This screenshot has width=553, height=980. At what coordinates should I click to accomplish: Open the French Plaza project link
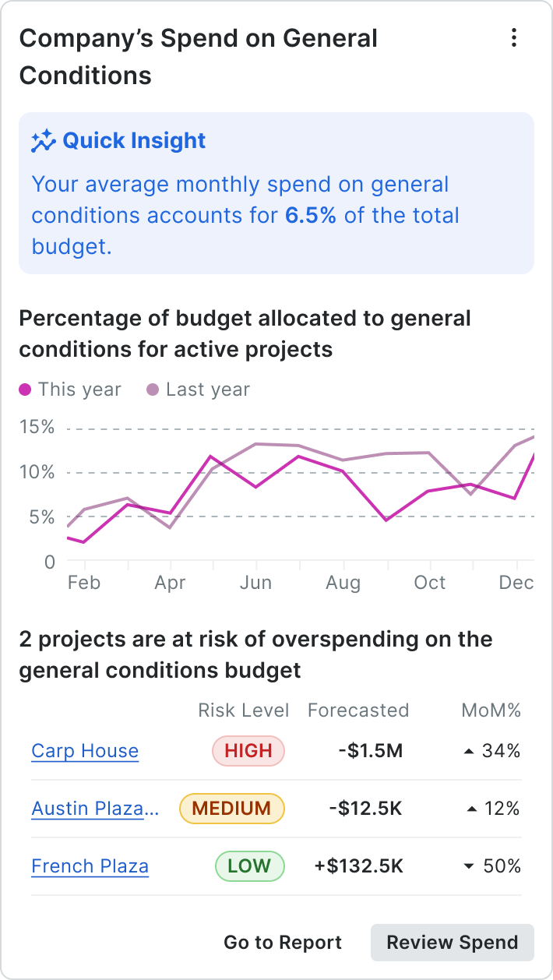point(90,865)
